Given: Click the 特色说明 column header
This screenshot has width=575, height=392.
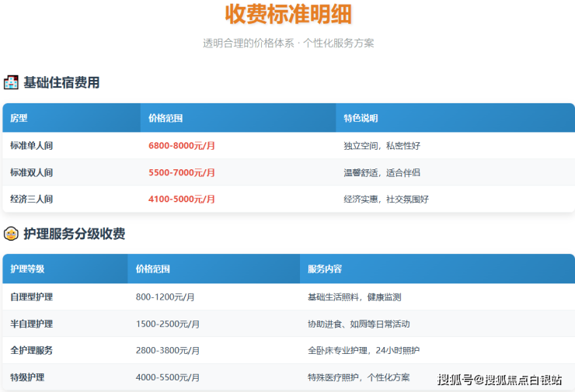Looking at the screenshot, I should point(361,119).
